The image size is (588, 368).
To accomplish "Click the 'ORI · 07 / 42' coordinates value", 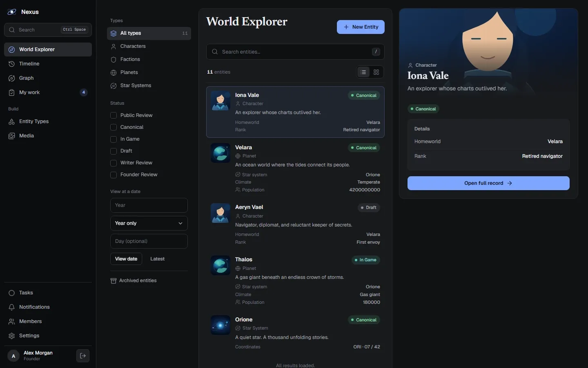I will click(x=367, y=347).
